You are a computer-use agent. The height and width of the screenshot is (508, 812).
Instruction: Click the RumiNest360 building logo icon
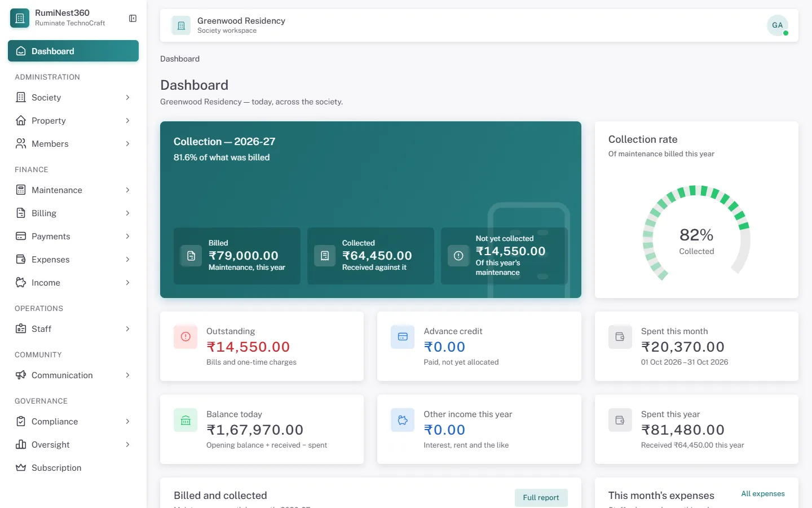tap(20, 18)
